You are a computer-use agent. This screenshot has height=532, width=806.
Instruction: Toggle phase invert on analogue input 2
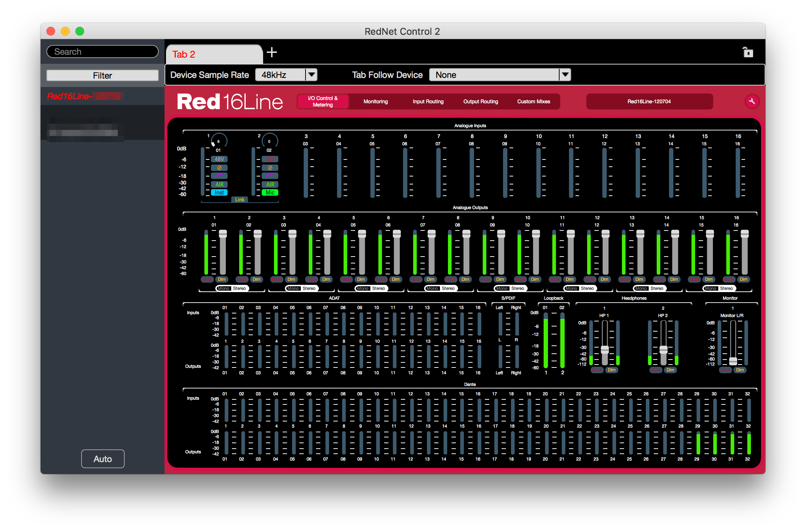pyautogui.click(x=270, y=168)
